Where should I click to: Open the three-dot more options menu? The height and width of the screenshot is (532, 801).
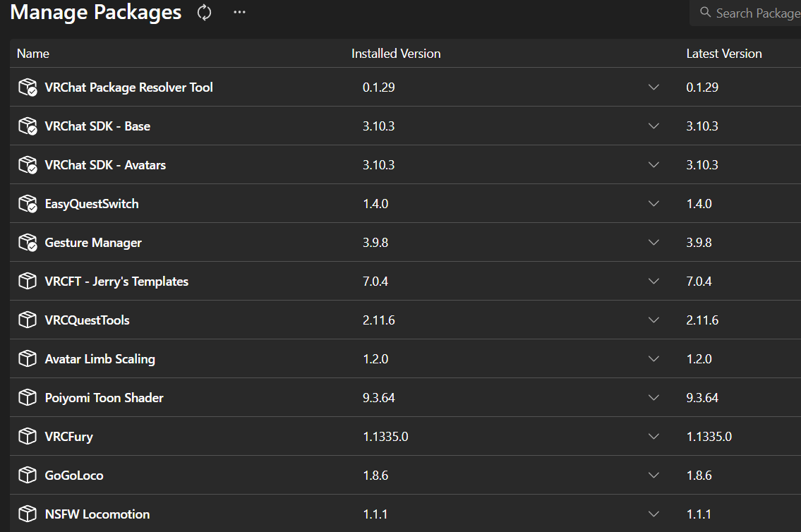point(239,12)
